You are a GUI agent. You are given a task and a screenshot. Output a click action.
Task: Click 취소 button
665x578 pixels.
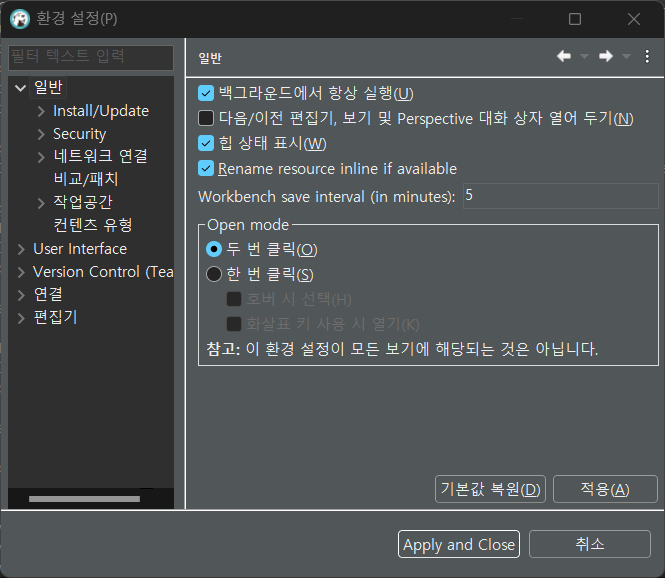[x=590, y=544]
